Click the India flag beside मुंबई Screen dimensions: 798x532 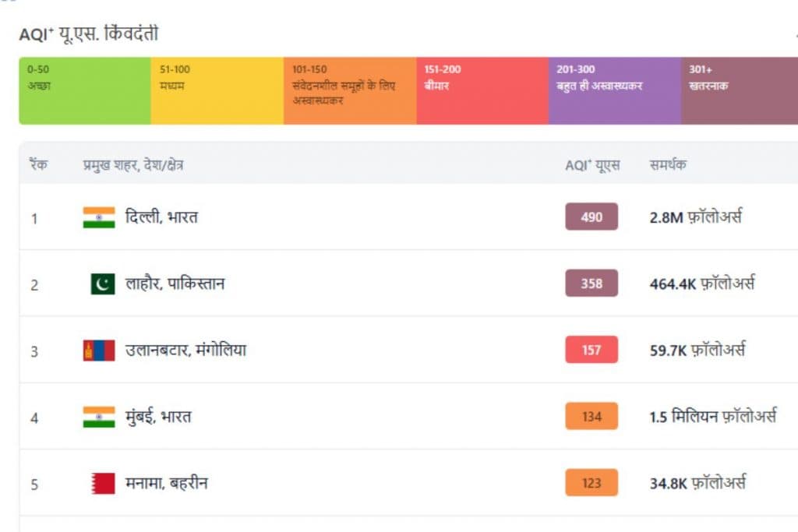pos(99,417)
